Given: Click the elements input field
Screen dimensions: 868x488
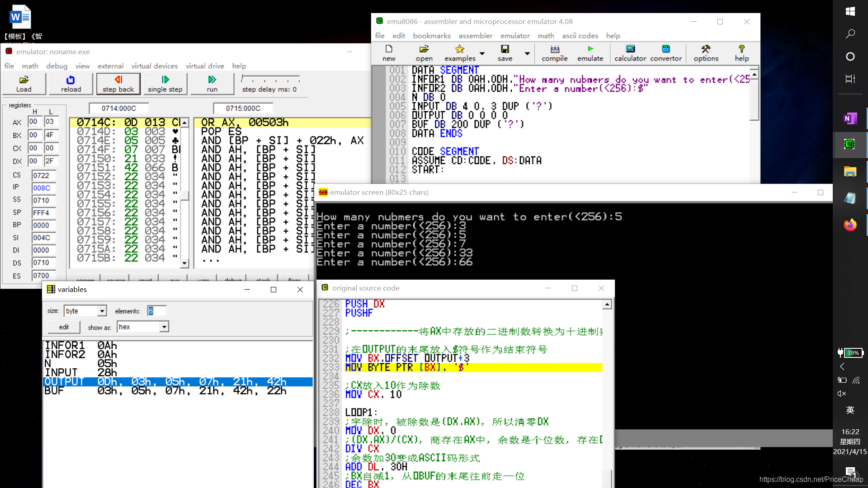Looking at the screenshot, I should 157,311.
